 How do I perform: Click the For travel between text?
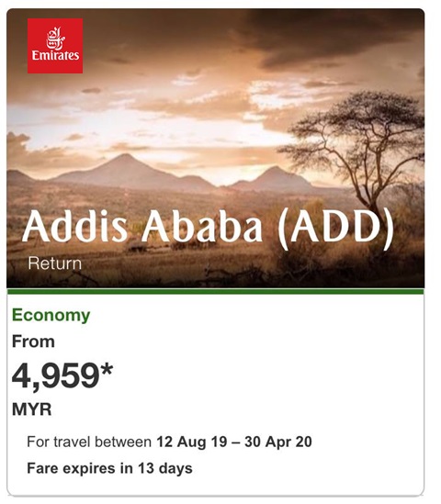click(89, 442)
